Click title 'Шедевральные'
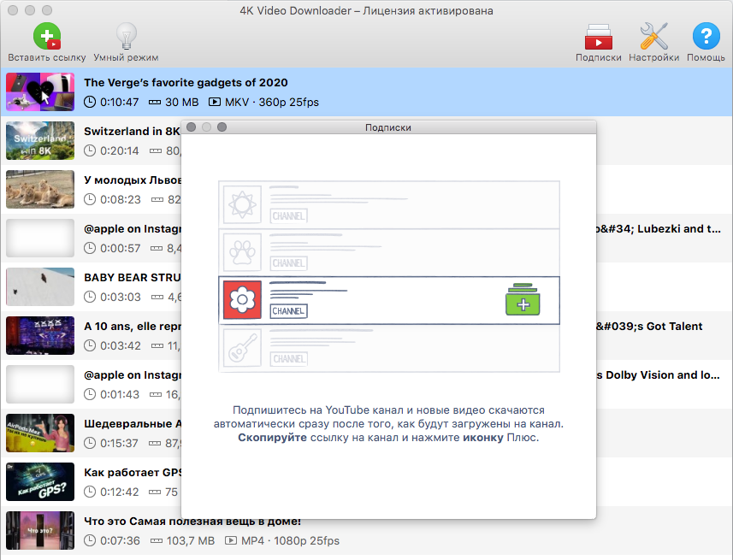 click(x=128, y=424)
